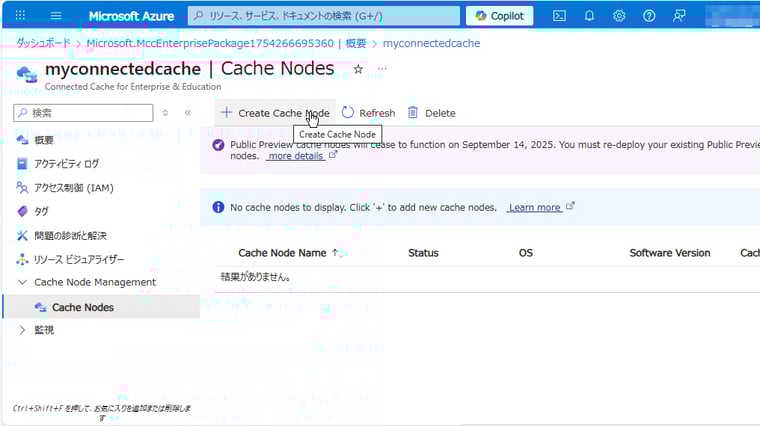Open the Azure apps grid icon

pos(20,15)
